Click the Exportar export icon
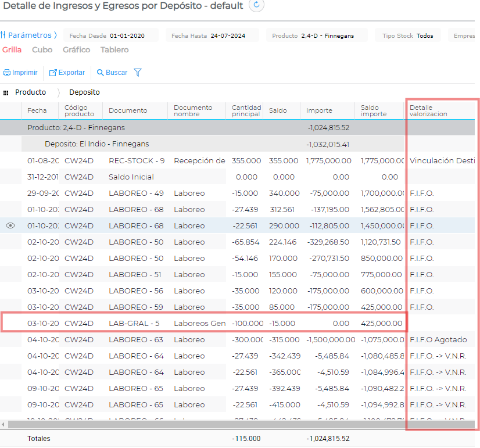This screenshot has width=480, height=448. [x=53, y=73]
